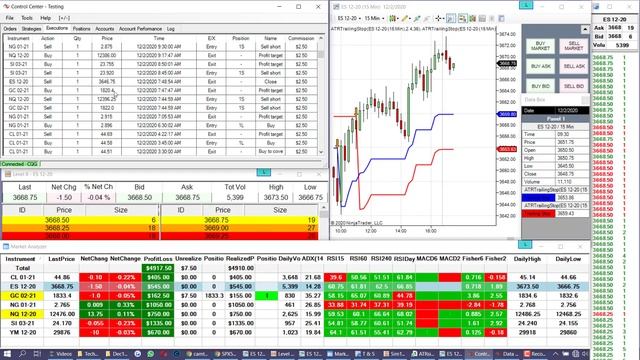The image size is (640, 360).
Task: Click the zoom in icon on chart toolbar
Action: pos(417,18)
